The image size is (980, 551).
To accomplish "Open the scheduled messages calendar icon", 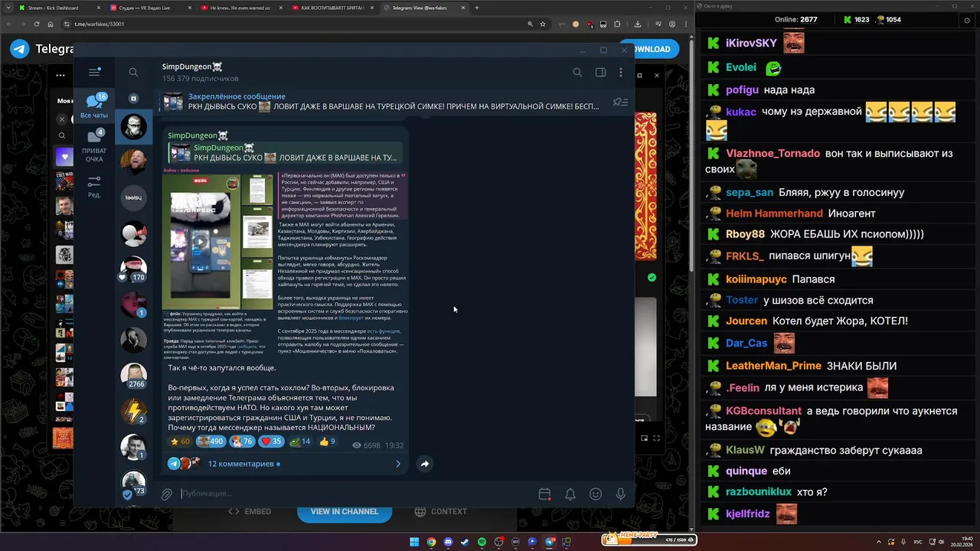I will [x=544, y=494].
